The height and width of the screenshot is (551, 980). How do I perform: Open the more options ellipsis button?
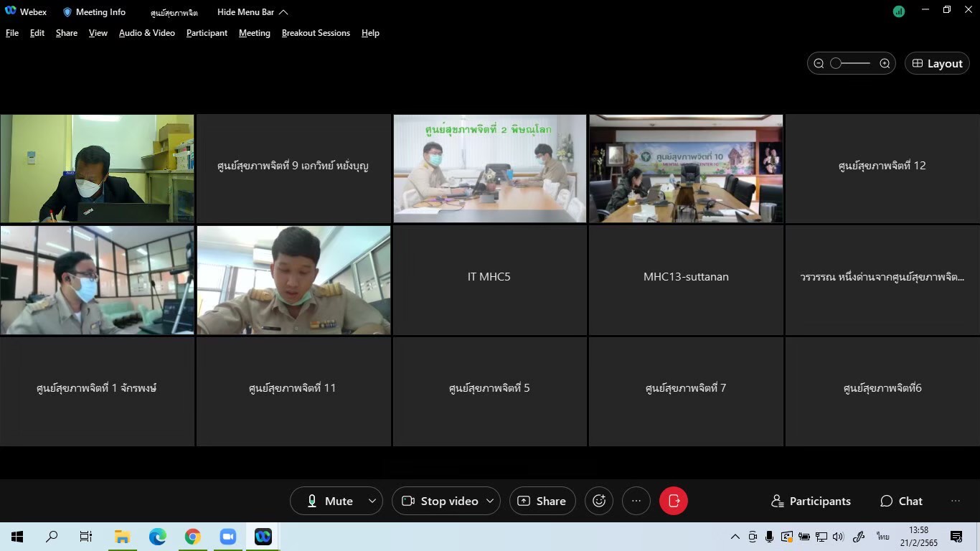pyautogui.click(x=636, y=501)
